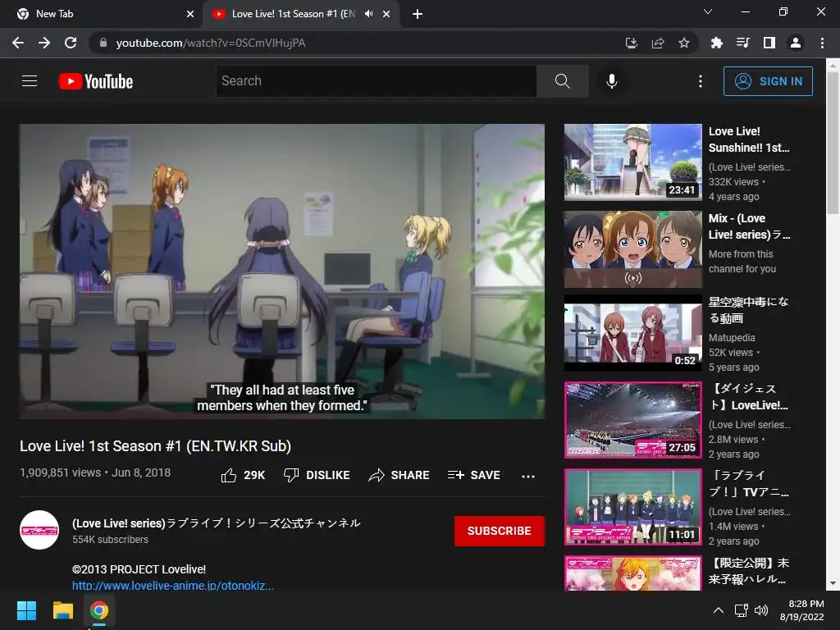Image resolution: width=840 pixels, height=630 pixels.
Task: Click title Mix - (Love Live! series)
Action: 749,226
